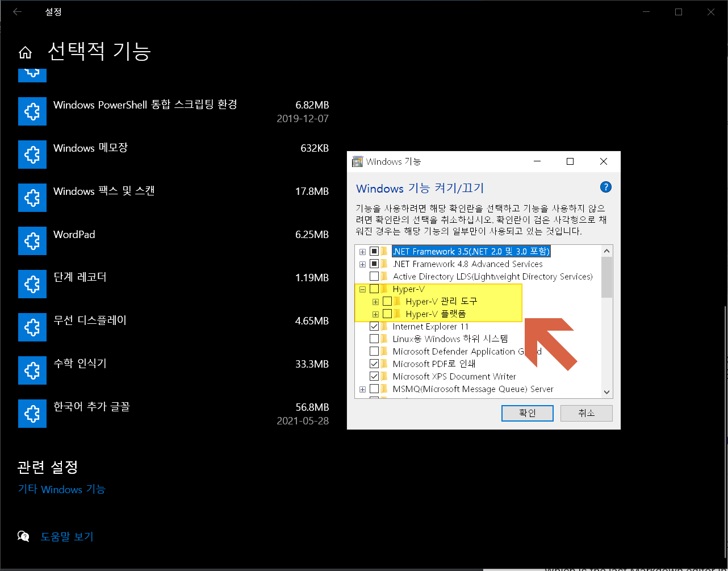Select the Windows 팩스 및 스캔 row text
Viewport: 728px width, 571px height.
click(x=104, y=191)
